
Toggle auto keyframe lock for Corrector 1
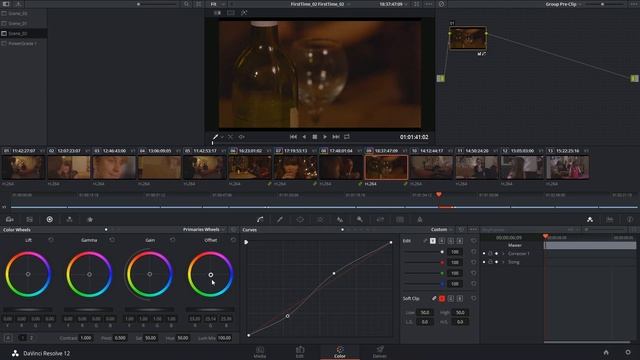tap(490, 253)
